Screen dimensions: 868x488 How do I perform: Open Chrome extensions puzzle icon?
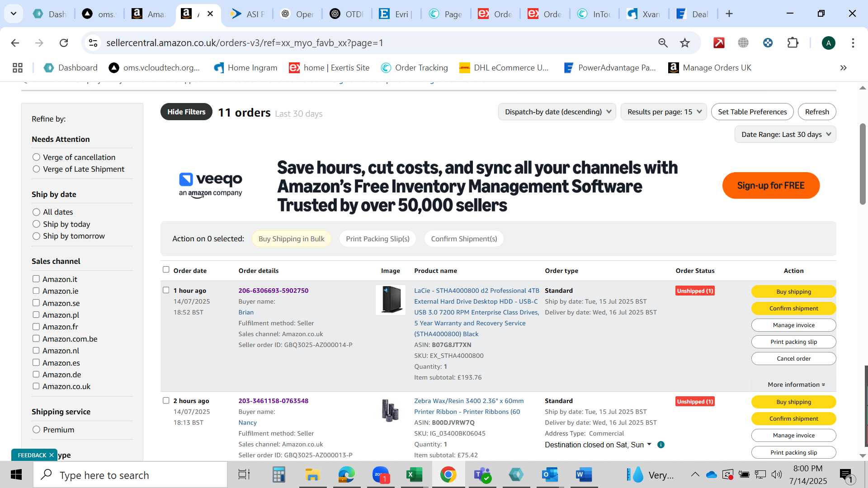pyautogui.click(x=793, y=43)
